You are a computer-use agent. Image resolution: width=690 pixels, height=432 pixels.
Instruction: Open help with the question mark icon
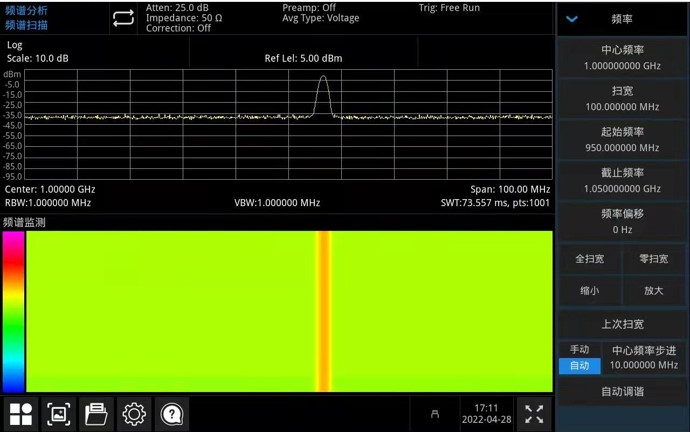pyautogui.click(x=171, y=413)
